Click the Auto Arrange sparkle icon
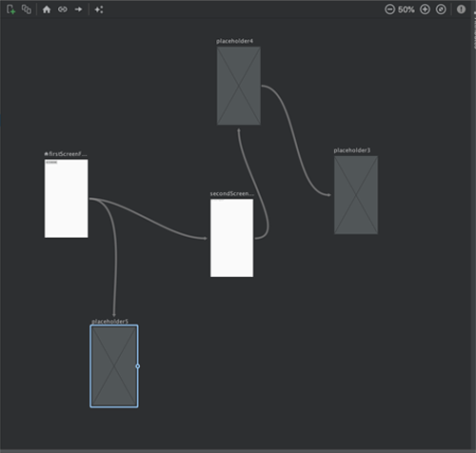 pos(99,10)
